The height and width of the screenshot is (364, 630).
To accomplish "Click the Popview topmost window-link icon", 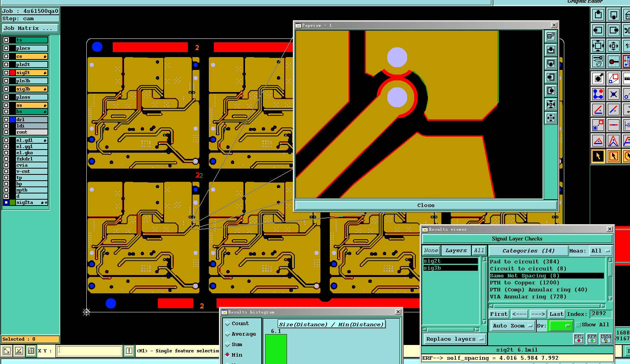I will (551, 36).
